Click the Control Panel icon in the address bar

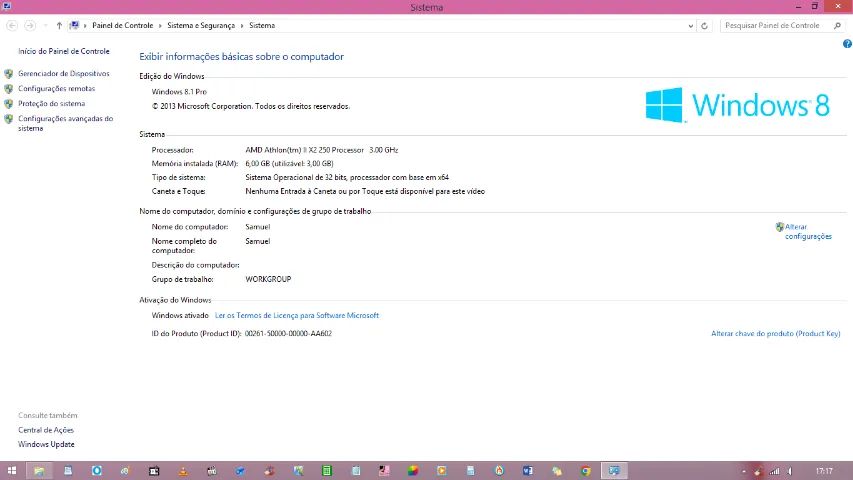tap(75, 26)
